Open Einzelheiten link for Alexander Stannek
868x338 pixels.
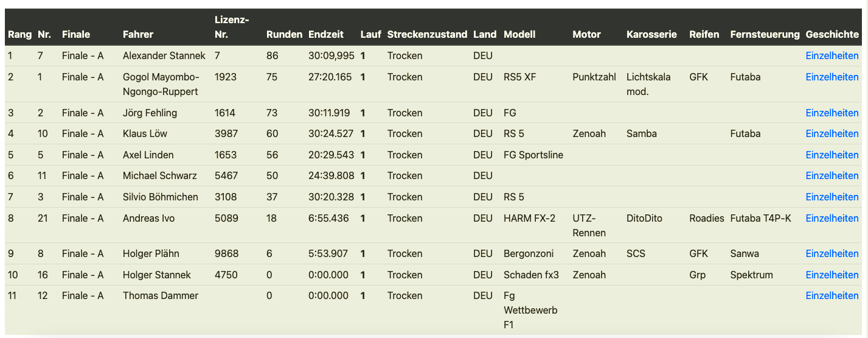832,56
